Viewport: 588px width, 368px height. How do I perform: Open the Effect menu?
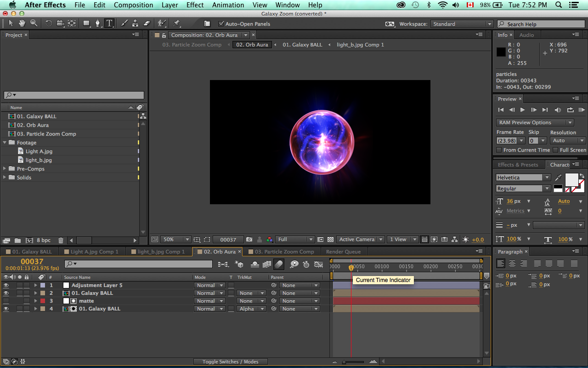point(195,5)
